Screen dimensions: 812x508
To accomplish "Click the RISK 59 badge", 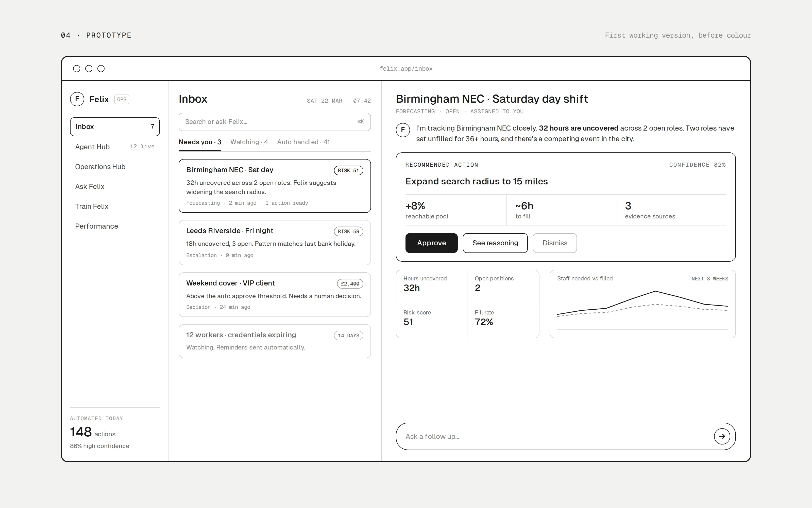I will [348, 231].
